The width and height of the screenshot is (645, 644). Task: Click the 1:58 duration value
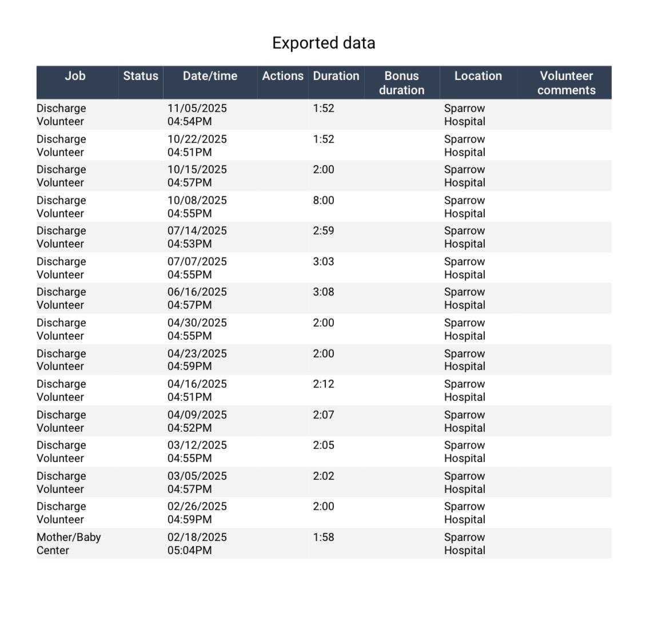[x=323, y=537]
